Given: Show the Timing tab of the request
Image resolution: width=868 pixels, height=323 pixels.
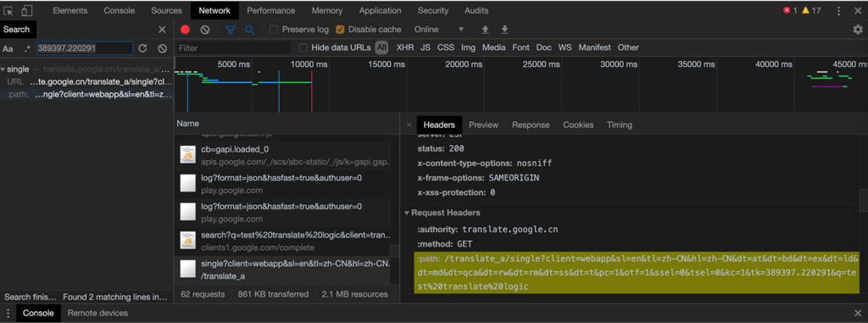Looking at the screenshot, I should pyautogui.click(x=619, y=125).
